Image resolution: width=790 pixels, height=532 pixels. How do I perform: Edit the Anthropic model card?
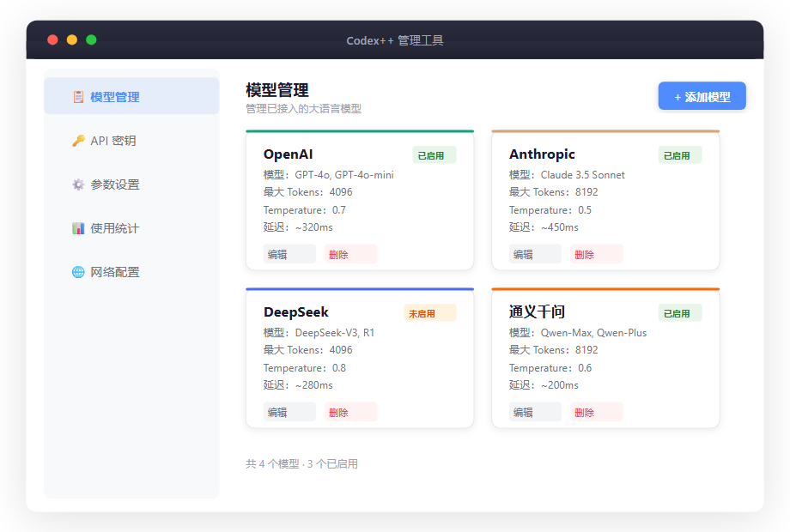[x=535, y=254]
